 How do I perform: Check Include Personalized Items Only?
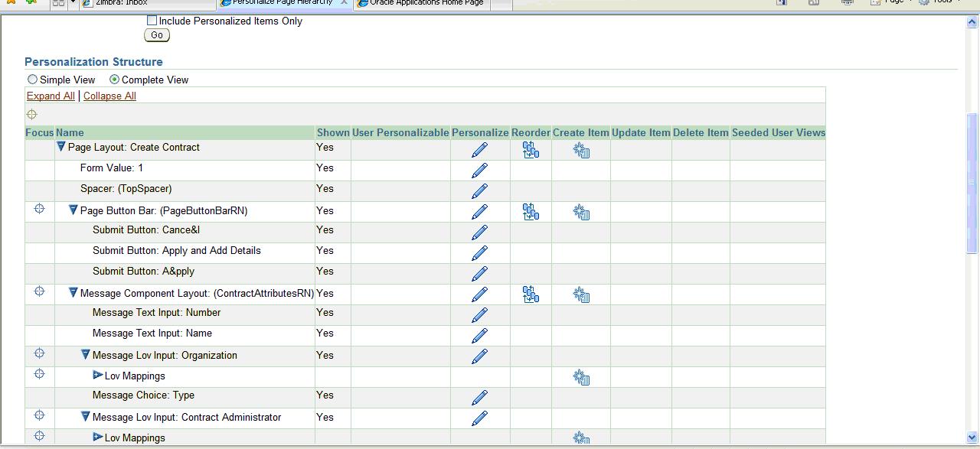(152, 21)
